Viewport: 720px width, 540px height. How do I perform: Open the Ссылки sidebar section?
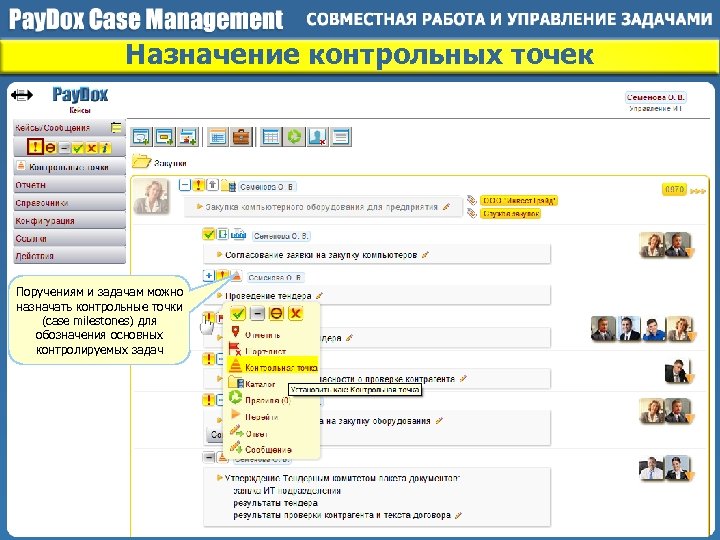[69, 239]
